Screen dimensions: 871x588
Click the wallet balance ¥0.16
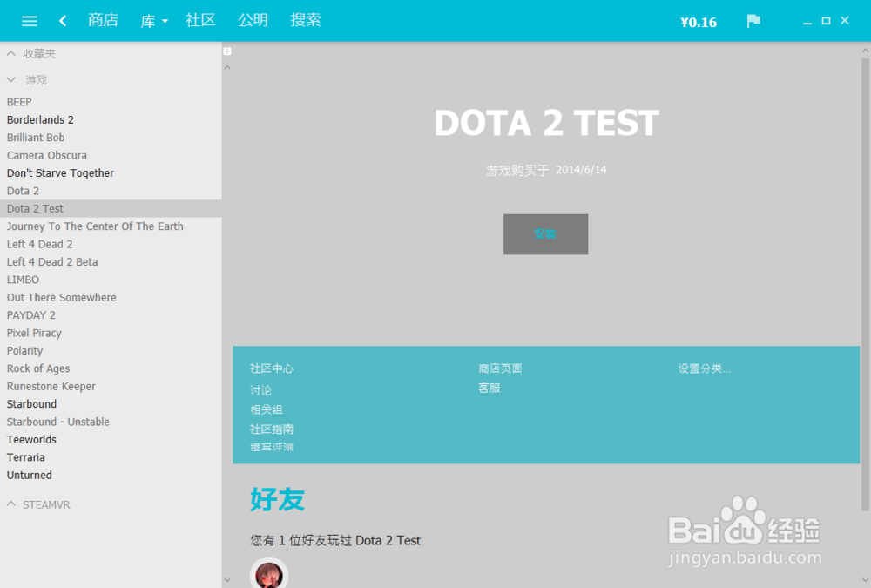(x=699, y=22)
